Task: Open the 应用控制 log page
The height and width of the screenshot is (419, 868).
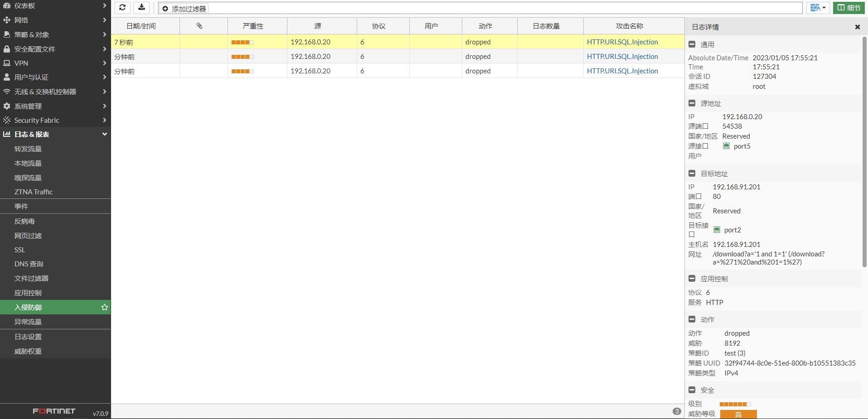Action: (28, 293)
